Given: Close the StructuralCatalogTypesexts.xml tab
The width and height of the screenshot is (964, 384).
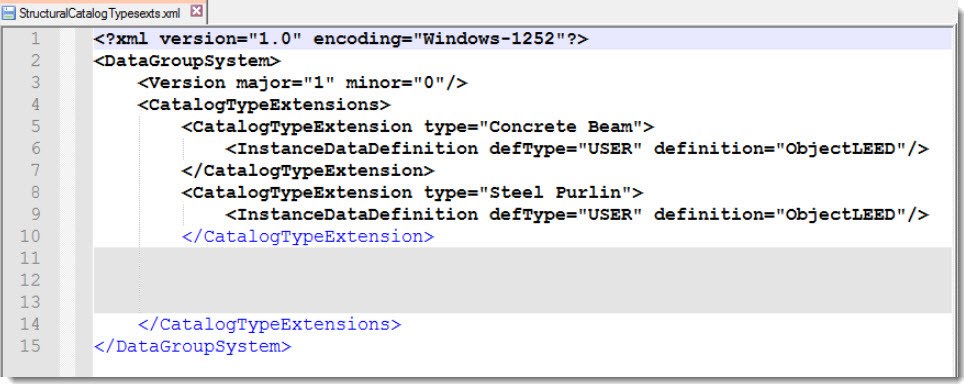Looking at the screenshot, I should tap(196, 11).
